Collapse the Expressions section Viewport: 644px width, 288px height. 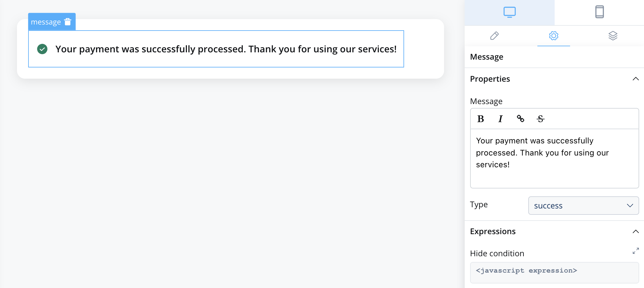pos(636,231)
